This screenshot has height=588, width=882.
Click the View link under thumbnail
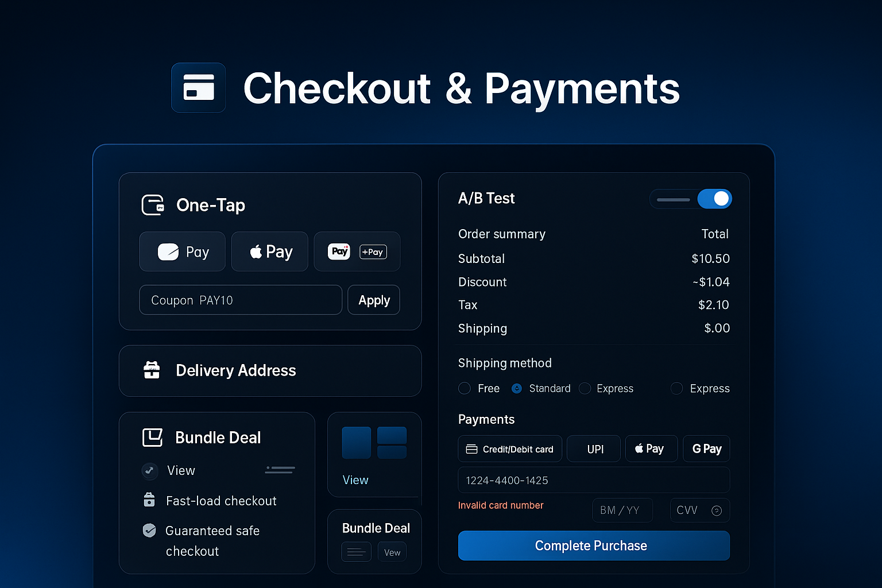(x=355, y=480)
